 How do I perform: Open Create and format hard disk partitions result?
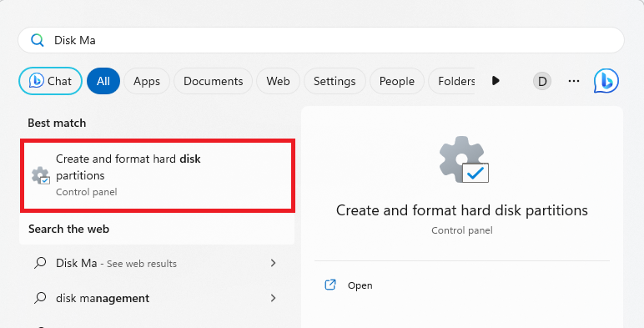point(158,175)
